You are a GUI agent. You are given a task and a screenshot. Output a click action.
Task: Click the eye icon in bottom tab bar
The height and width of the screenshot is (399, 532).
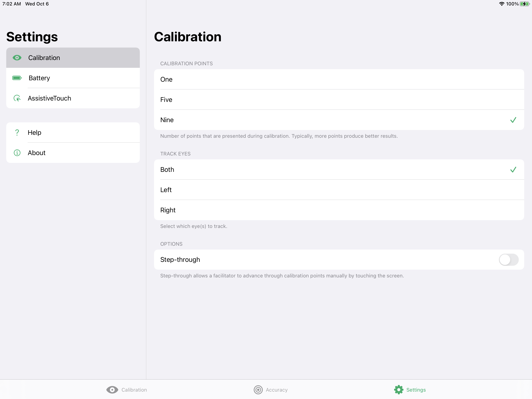tap(112, 390)
